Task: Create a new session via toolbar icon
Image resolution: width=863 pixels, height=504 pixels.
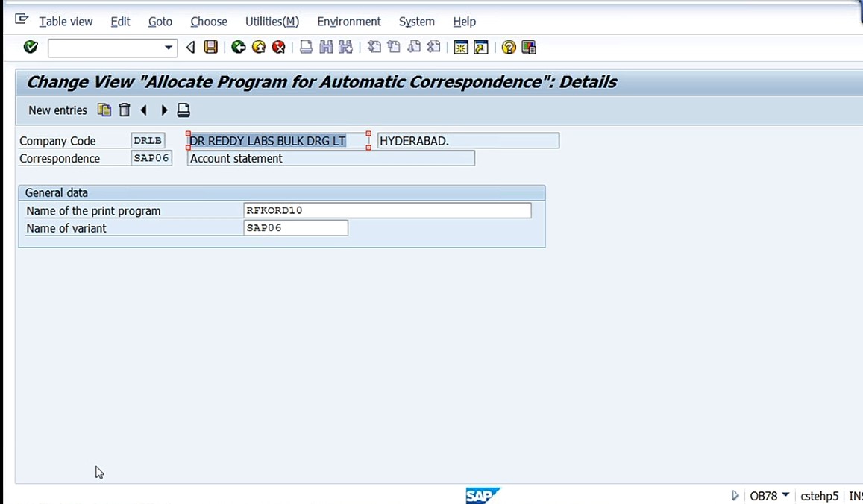Action: [x=461, y=47]
